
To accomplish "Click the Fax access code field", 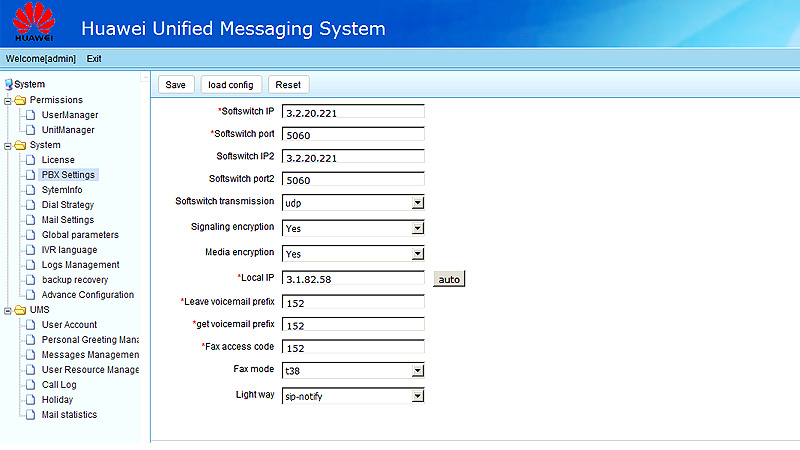I will [353, 347].
